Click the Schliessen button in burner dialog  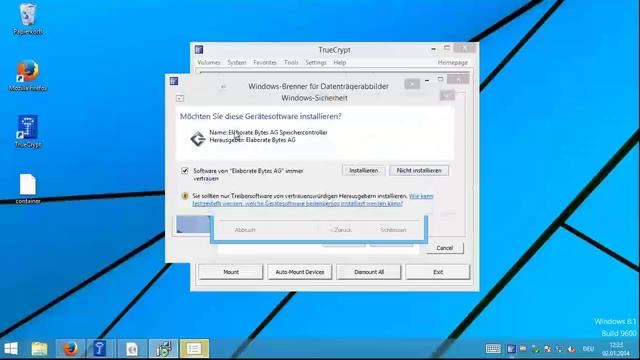(x=393, y=230)
